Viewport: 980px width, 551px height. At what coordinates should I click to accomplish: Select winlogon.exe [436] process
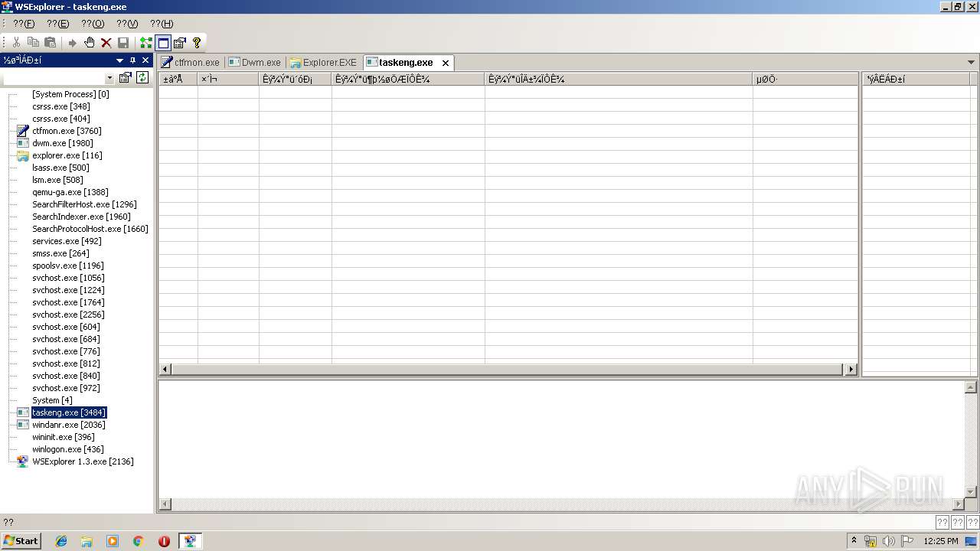coord(68,449)
